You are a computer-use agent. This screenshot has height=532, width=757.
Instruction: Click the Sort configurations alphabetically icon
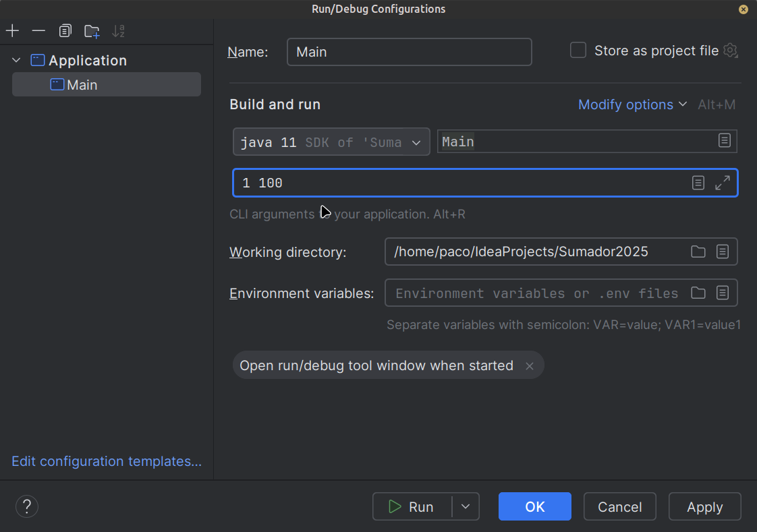(x=118, y=31)
